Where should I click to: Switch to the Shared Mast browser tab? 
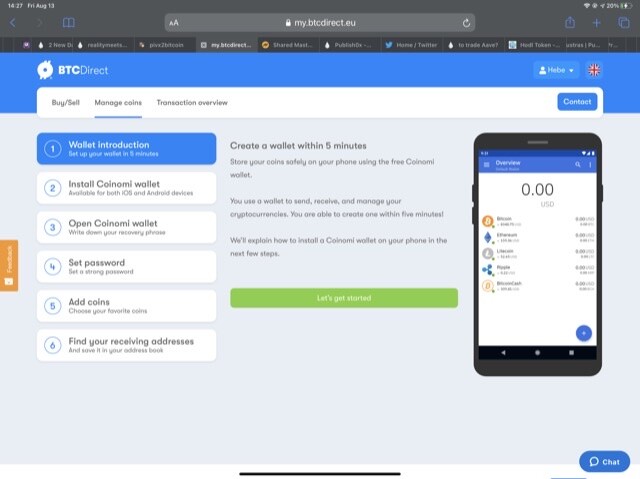pos(288,45)
